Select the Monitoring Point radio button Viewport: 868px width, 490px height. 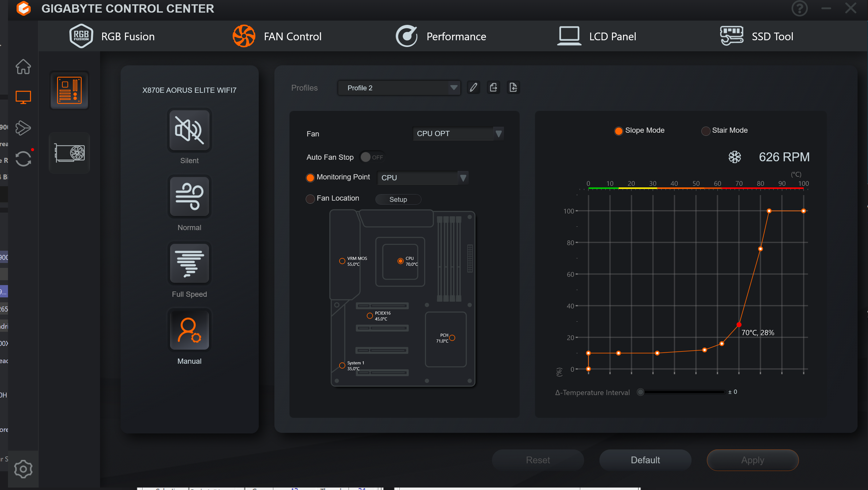310,177
